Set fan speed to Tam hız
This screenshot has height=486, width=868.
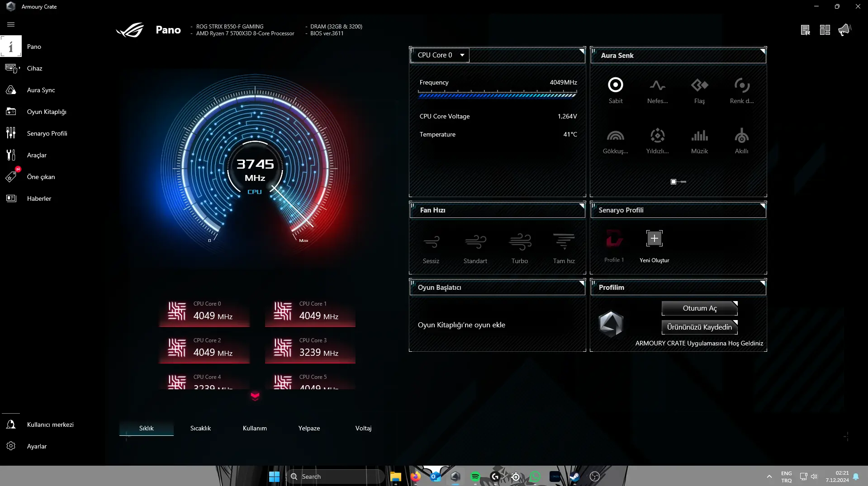[564, 249]
